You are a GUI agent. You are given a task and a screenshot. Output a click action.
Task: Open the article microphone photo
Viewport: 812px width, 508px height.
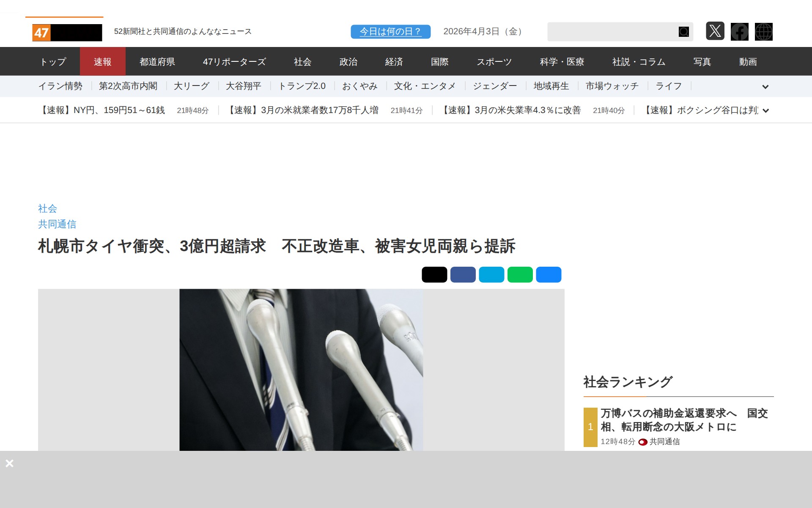tap(301, 370)
